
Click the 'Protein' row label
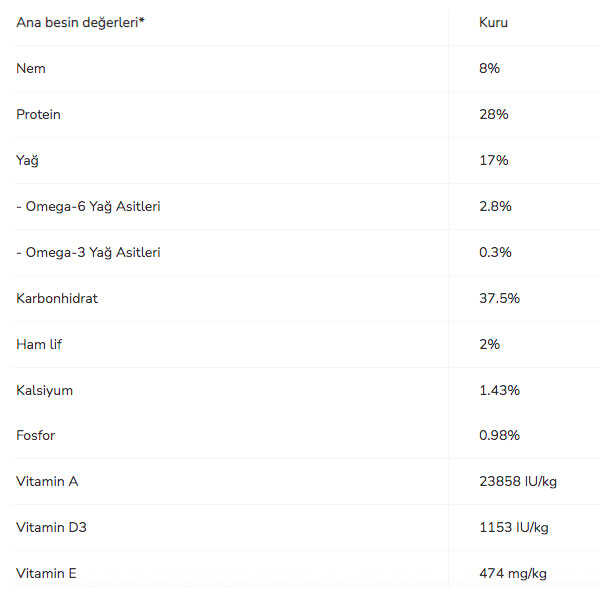point(39,114)
